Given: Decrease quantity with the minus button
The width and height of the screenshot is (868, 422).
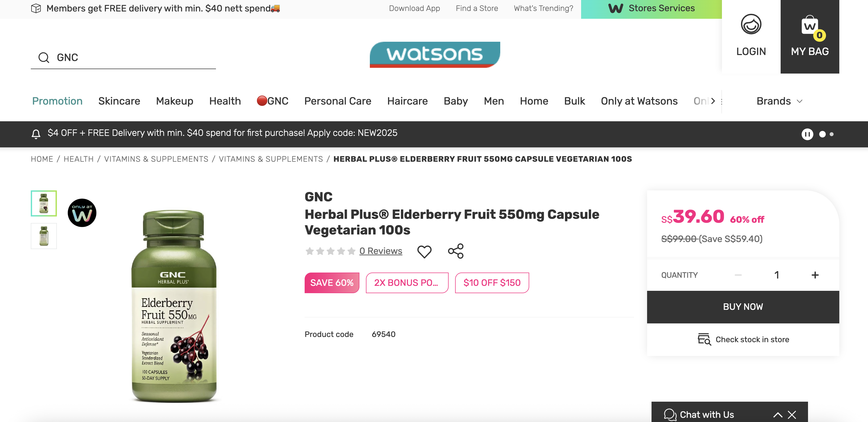Looking at the screenshot, I should [738, 275].
